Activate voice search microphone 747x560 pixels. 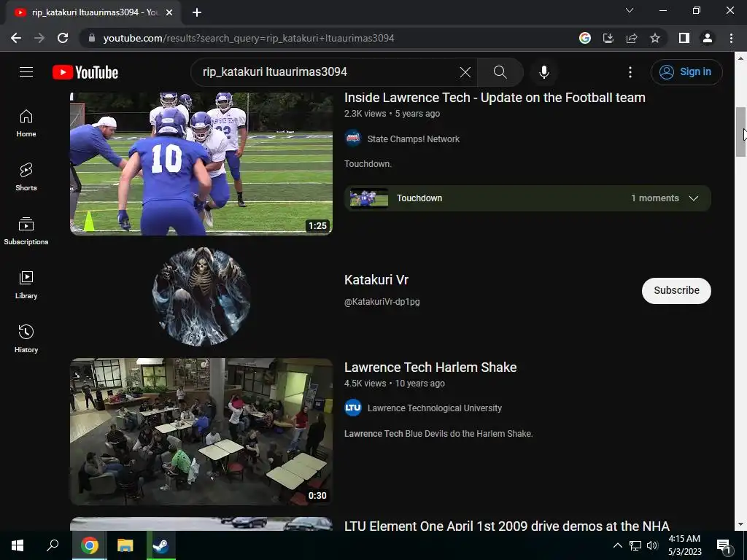(x=543, y=72)
